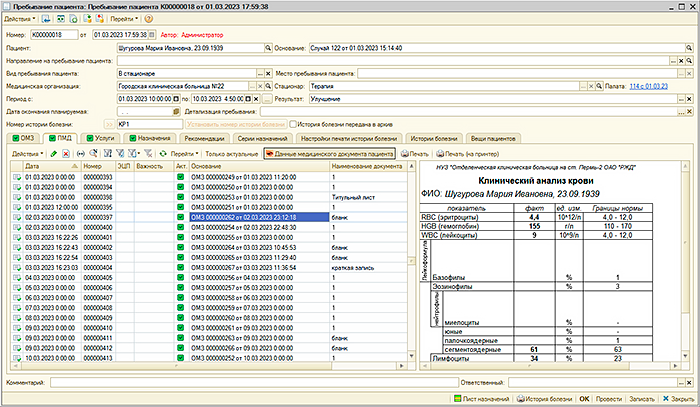
Task: Click the pencil edit icon in list toolbar
Action: pos(53,155)
